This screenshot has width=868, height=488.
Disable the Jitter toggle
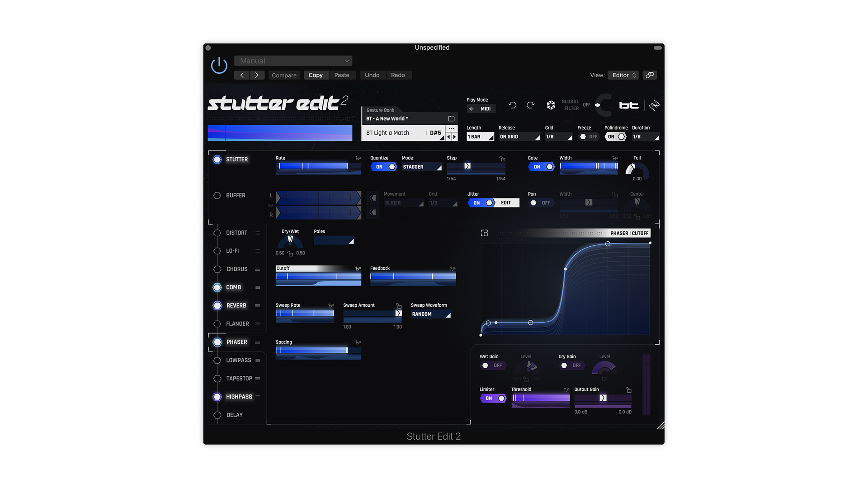coord(481,203)
